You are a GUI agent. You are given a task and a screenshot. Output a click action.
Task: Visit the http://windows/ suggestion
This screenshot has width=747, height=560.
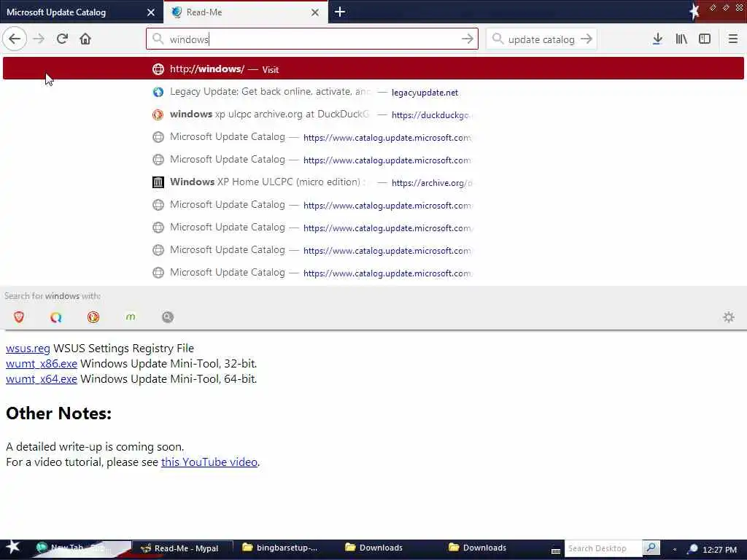click(373, 69)
